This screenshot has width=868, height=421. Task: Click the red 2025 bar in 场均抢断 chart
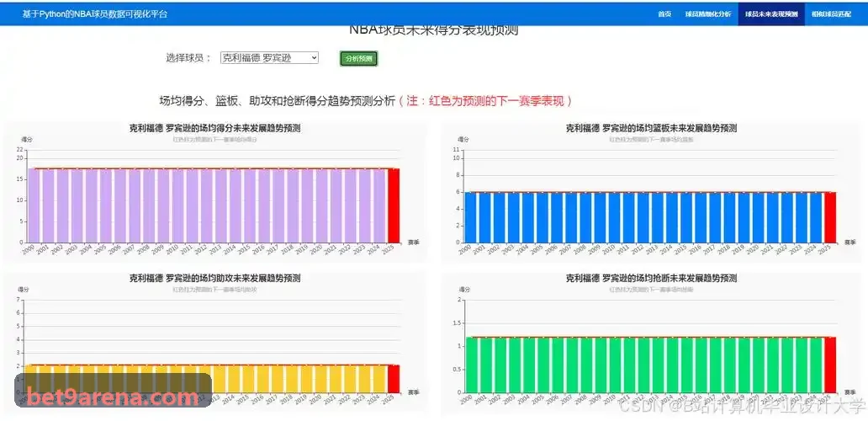click(x=830, y=365)
